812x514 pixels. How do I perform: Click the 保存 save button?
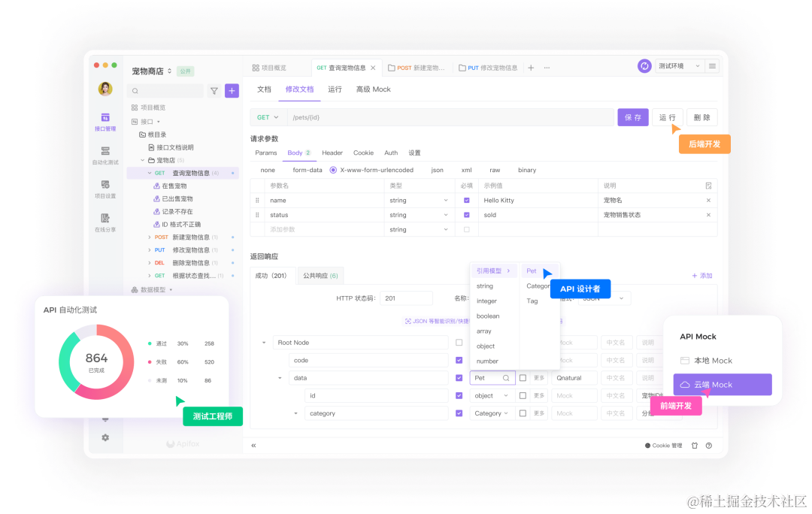[633, 117]
